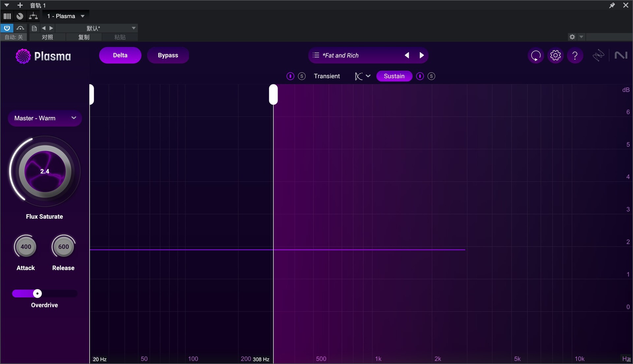Click the plus add button in title bar
Image resolution: width=633 pixels, height=364 pixels.
click(x=20, y=5)
